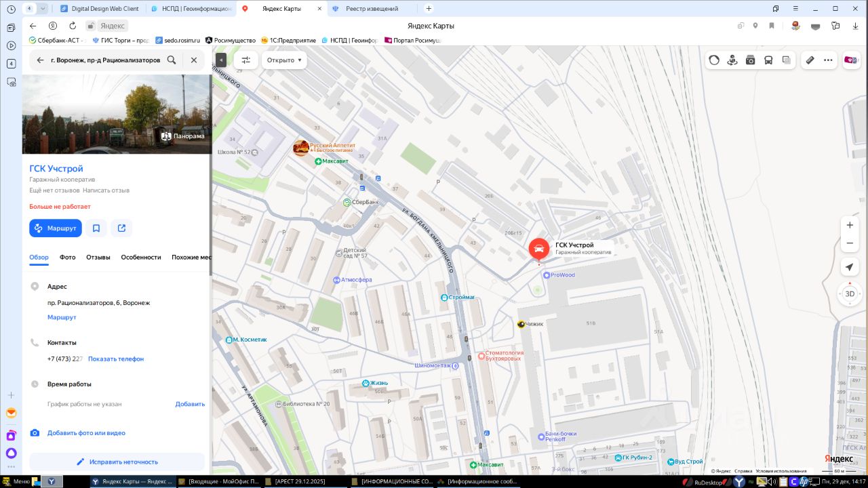Locate my position with the arrow button
Screen dimensions: 868x488
coord(850,267)
